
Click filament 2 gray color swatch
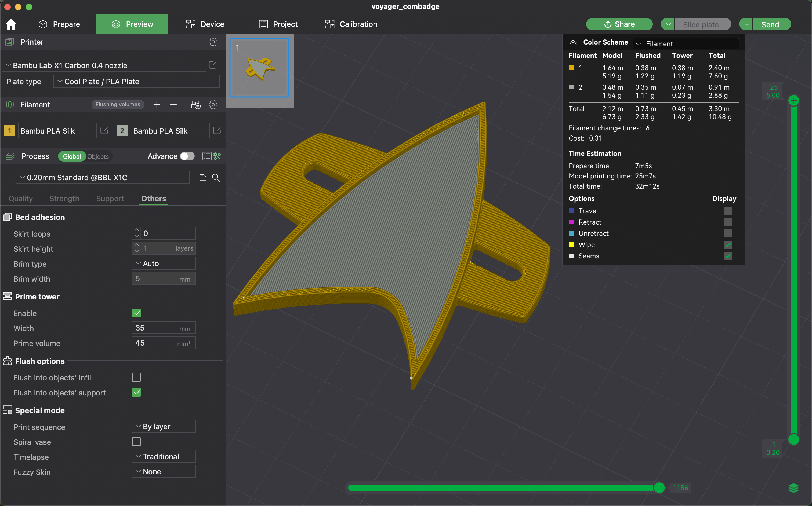click(x=122, y=130)
